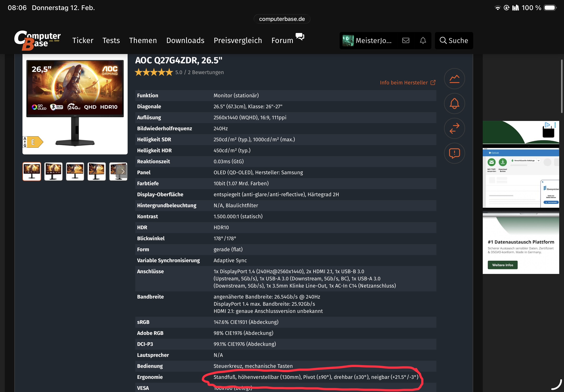Image resolution: width=564 pixels, height=392 pixels.
Task: Click the forum chat bubbles icon
Action: coord(300,37)
